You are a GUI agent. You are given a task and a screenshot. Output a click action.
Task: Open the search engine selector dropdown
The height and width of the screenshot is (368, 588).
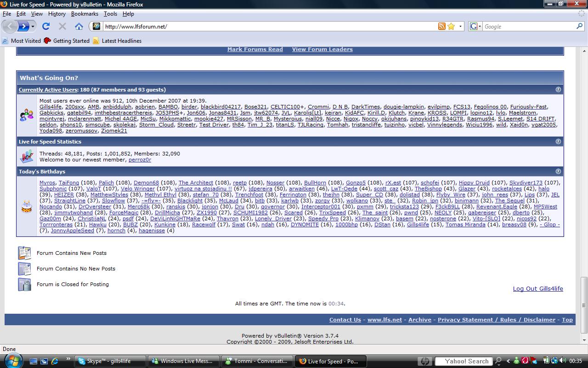(x=480, y=26)
